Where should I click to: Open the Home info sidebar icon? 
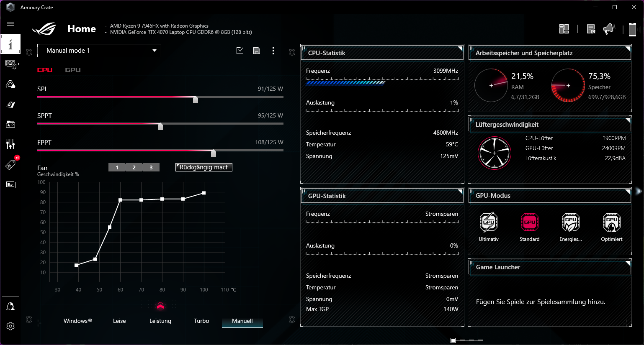point(10,44)
